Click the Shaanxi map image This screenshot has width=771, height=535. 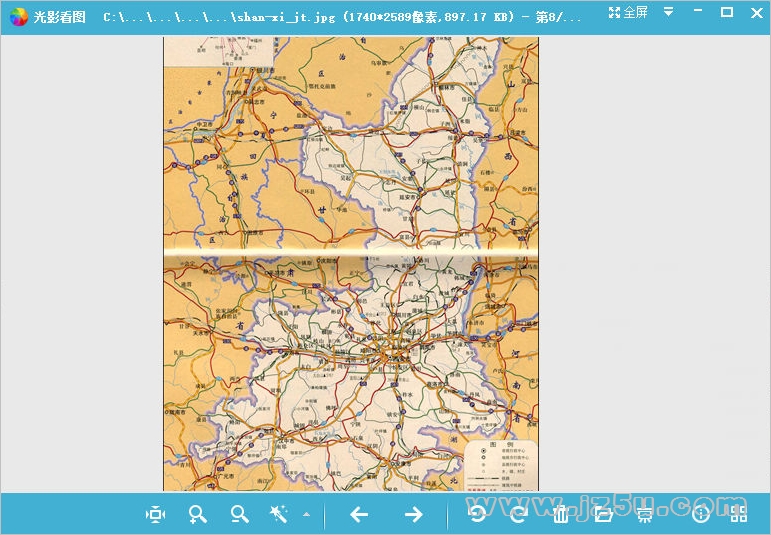pos(350,264)
